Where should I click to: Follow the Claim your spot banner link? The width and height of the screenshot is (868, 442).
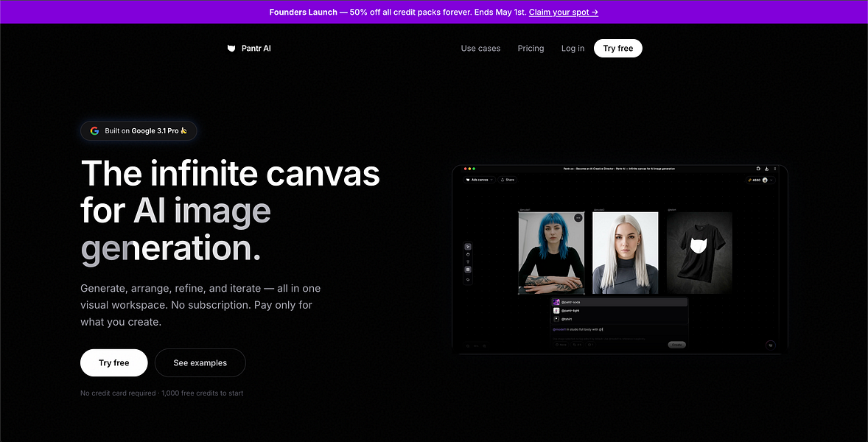564,13
